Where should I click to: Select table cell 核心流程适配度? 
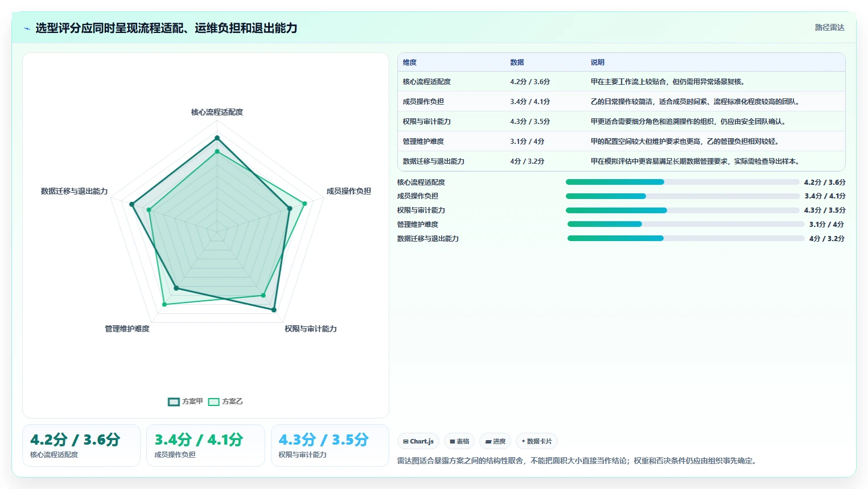click(x=426, y=82)
